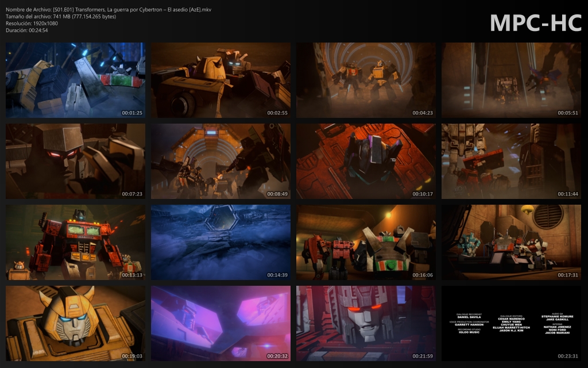This screenshot has width=588, height=368.
Task: Select the thumbnail at 00:01:25
Action: [x=75, y=79]
